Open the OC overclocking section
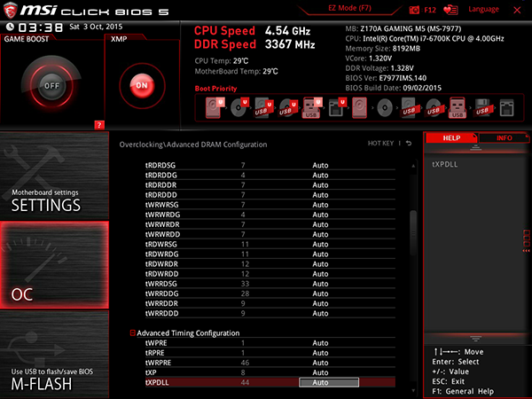The width and height of the screenshot is (532, 399). (54, 265)
